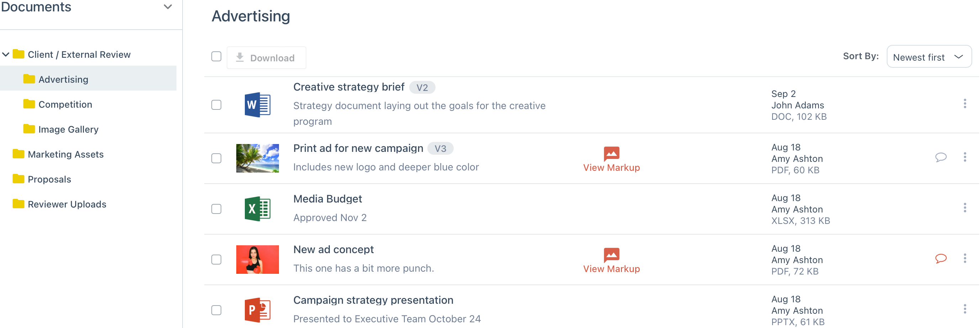The width and height of the screenshot is (980, 328).
Task: Open the palm beach thumbnail preview
Action: [257, 158]
